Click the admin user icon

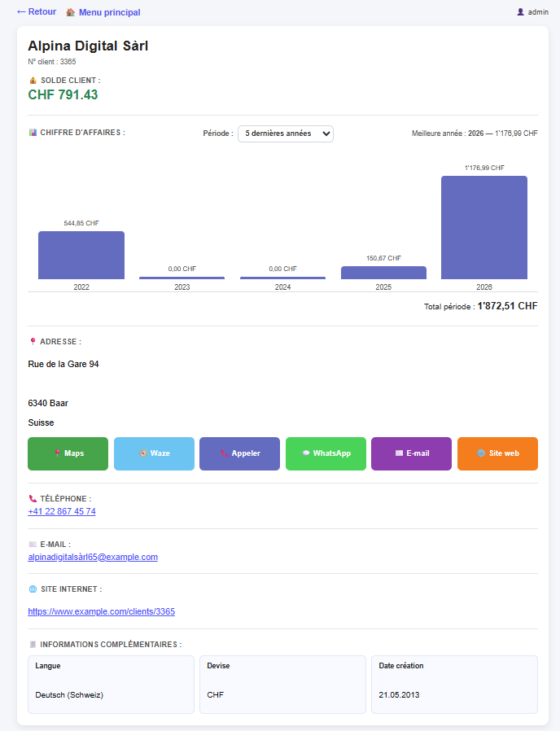520,12
